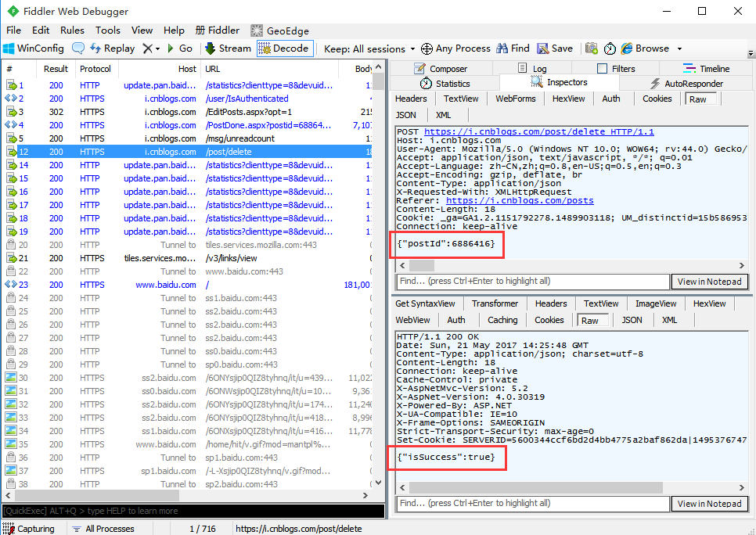Screen dimensions: 756x535
Task: Select session 3 EditPosts.aspx row
Action: coord(188,112)
